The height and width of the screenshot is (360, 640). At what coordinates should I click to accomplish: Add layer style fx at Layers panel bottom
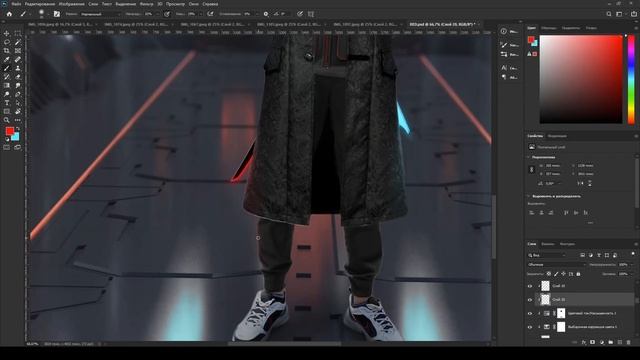584,342
